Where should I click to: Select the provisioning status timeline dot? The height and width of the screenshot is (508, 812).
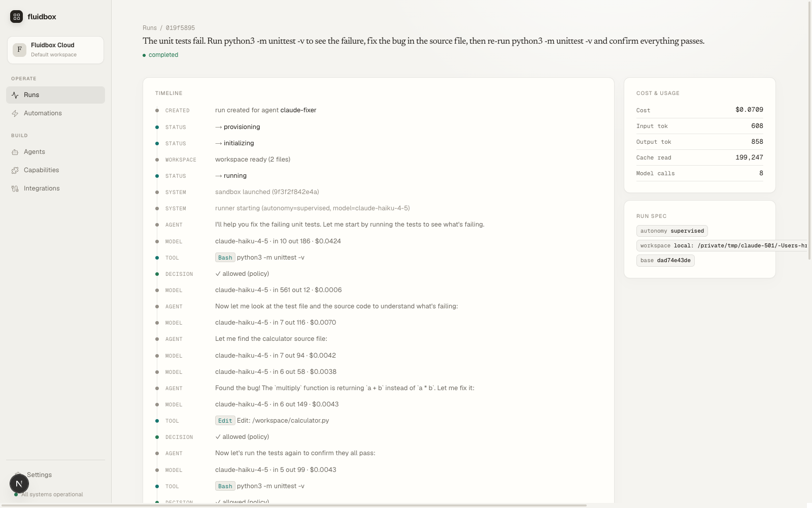pos(157,127)
